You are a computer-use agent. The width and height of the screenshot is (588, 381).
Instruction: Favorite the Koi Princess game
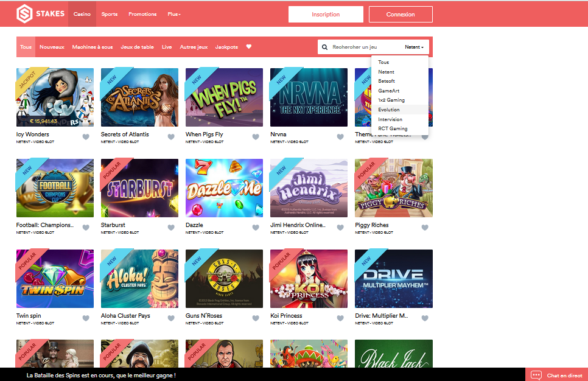[340, 318]
